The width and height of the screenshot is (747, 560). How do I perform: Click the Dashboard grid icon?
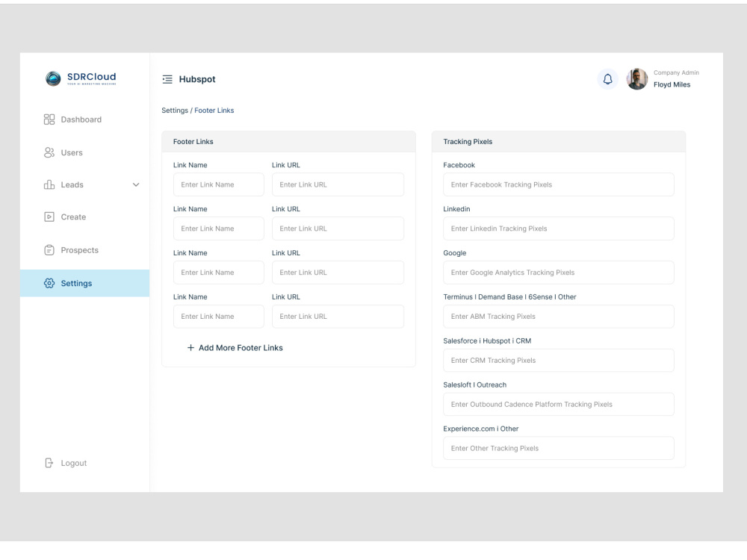click(x=49, y=119)
